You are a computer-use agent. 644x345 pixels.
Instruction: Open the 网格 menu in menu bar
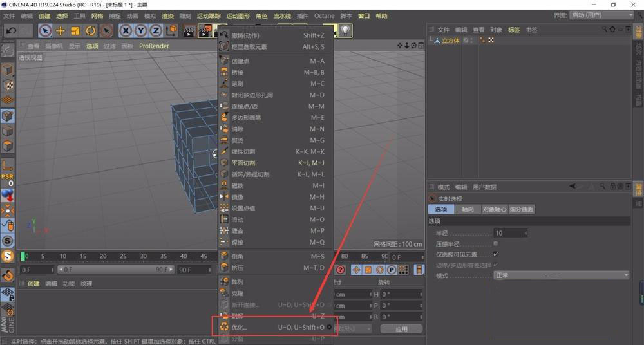point(97,15)
